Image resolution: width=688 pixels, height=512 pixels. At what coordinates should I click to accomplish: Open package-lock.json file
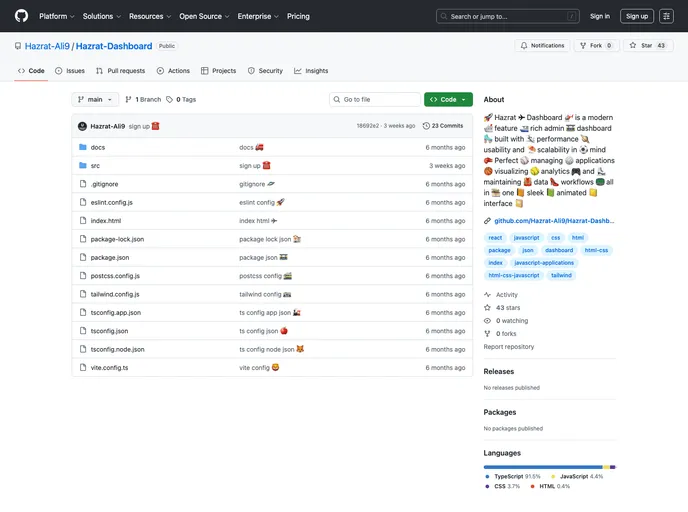click(117, 240)
